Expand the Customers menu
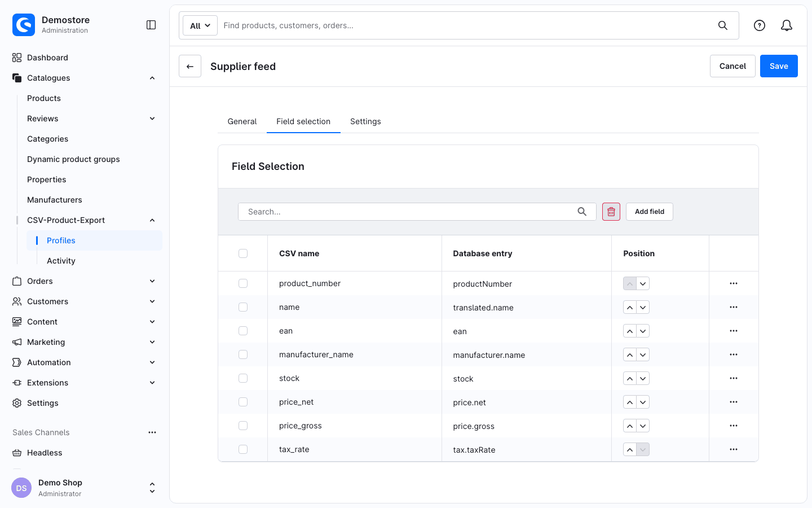 (152, 301)
